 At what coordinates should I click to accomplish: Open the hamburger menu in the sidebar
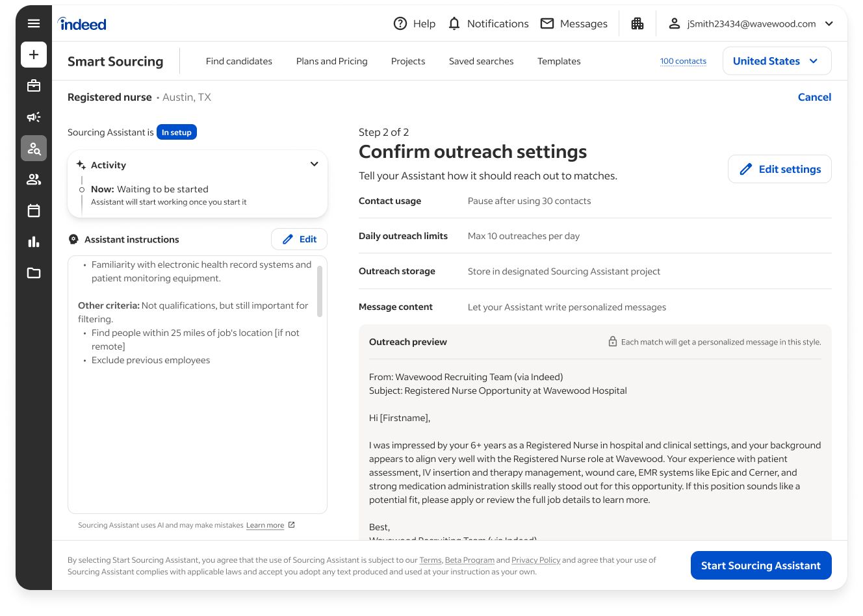(x=34, y=23)
